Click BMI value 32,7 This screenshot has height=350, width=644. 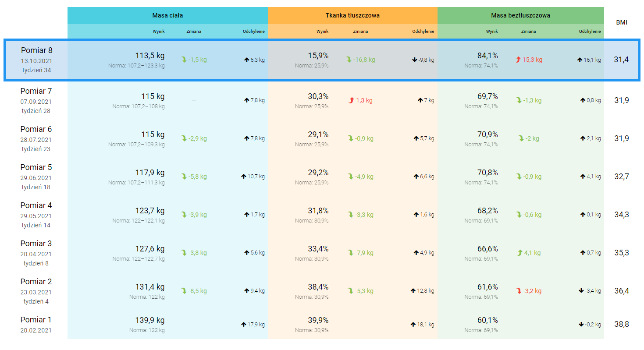pos(621,177)
